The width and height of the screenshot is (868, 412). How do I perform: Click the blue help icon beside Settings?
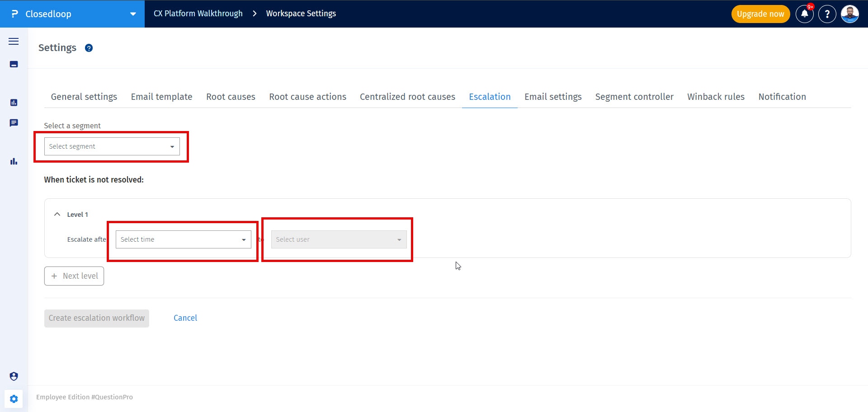coord(89,48)
